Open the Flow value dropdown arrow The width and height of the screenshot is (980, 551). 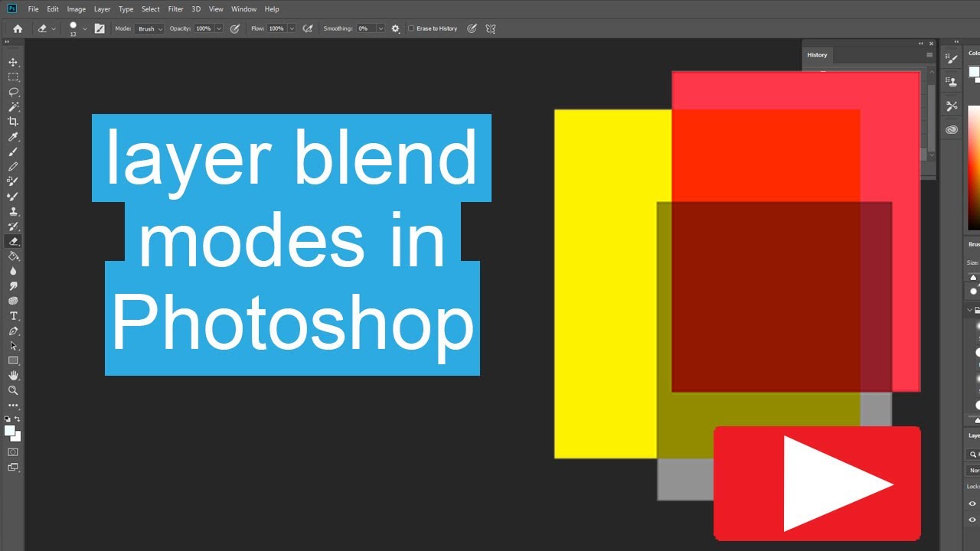[x=292, y=28]
